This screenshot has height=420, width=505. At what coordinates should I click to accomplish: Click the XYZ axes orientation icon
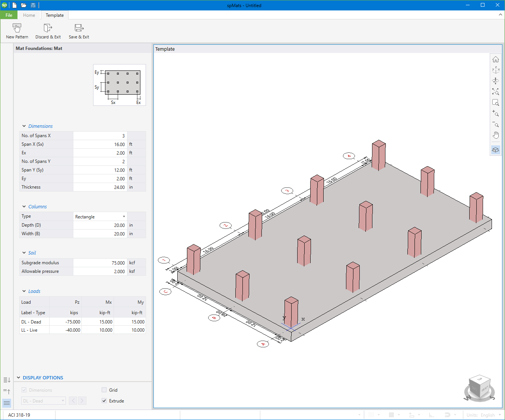pyautogui.click(x=496, y=70)
